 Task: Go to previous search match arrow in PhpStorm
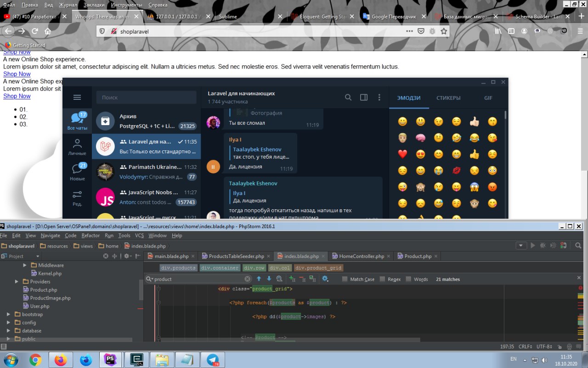point(259,279)
